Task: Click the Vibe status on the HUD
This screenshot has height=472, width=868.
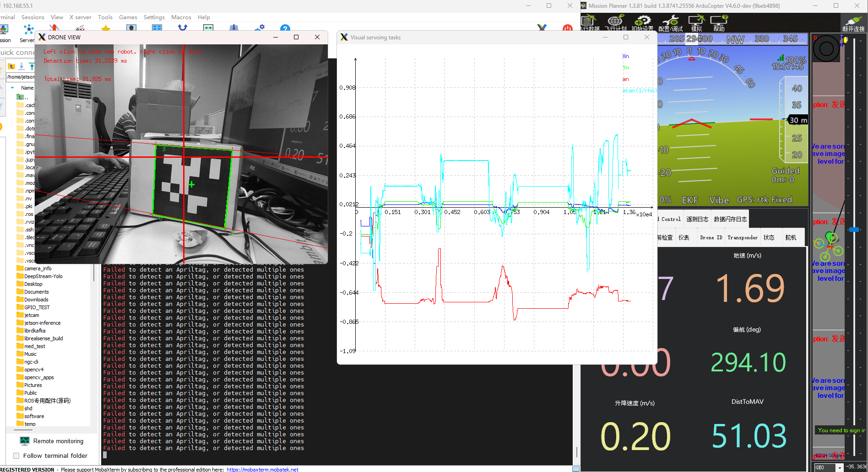Action: 719,200
